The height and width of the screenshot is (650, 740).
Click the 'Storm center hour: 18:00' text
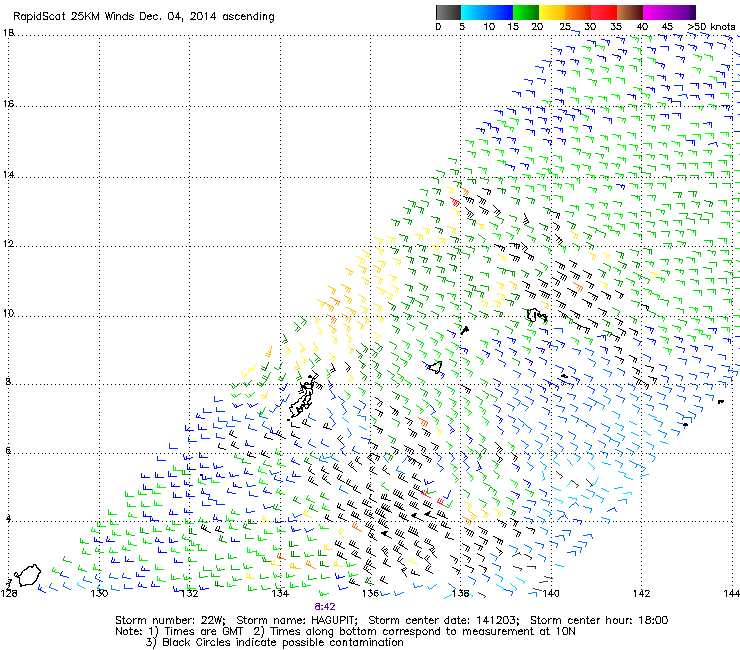[599, 620]
